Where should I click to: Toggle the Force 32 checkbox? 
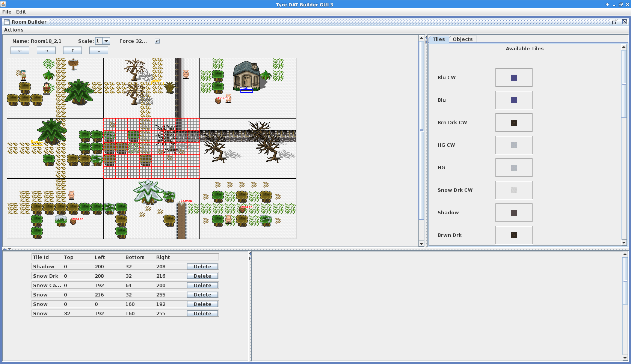157,41
